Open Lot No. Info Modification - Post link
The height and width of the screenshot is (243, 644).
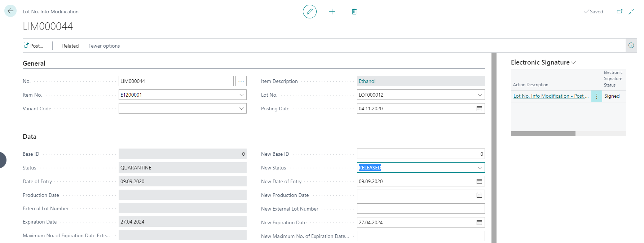[x=551, y=96]
